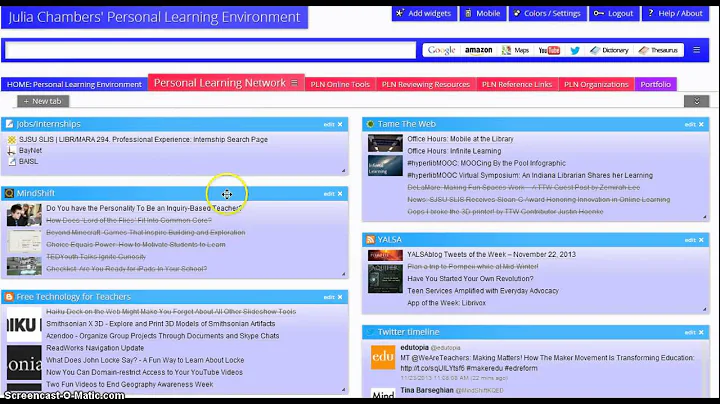Click the Tame The Web widget icon
Image resolution: width=720 pixels, height=404 pixels.
pos(371,124)
